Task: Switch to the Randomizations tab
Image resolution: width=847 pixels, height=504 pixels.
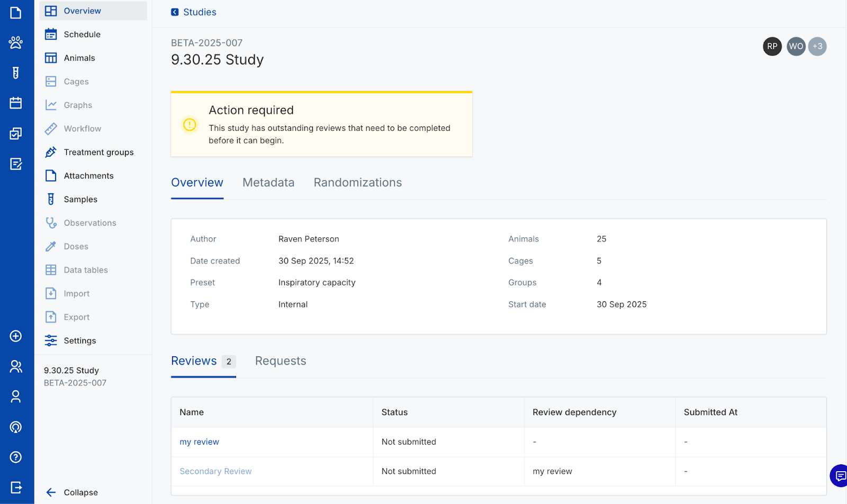Action: [357, 183]
